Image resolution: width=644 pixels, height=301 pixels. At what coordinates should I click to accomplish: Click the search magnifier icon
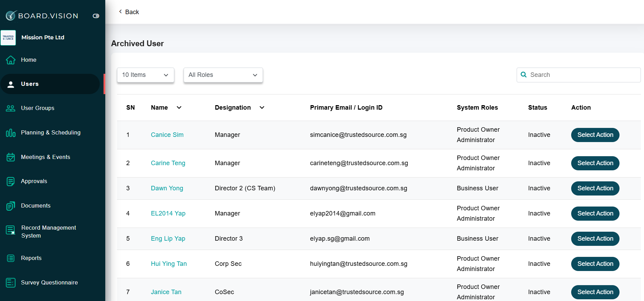524,75
